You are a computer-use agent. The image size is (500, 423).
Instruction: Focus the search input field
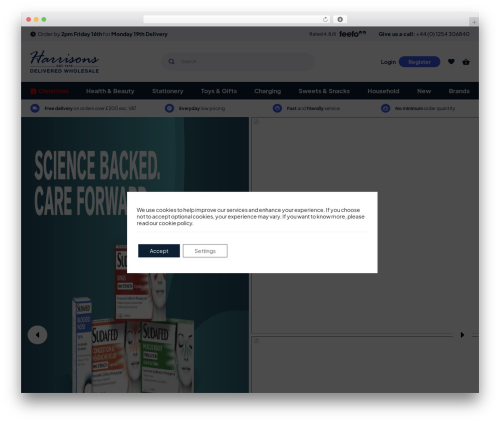238,61
